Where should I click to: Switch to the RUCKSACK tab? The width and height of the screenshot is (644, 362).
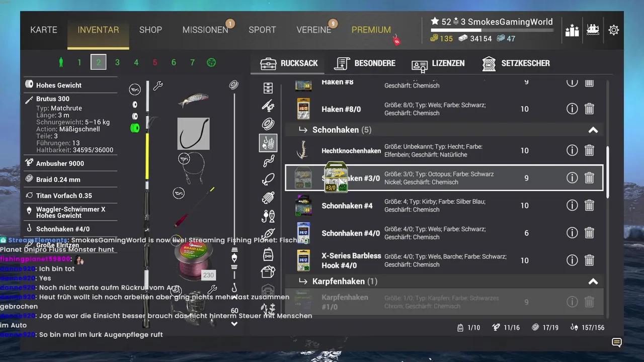tap(289, 63)
